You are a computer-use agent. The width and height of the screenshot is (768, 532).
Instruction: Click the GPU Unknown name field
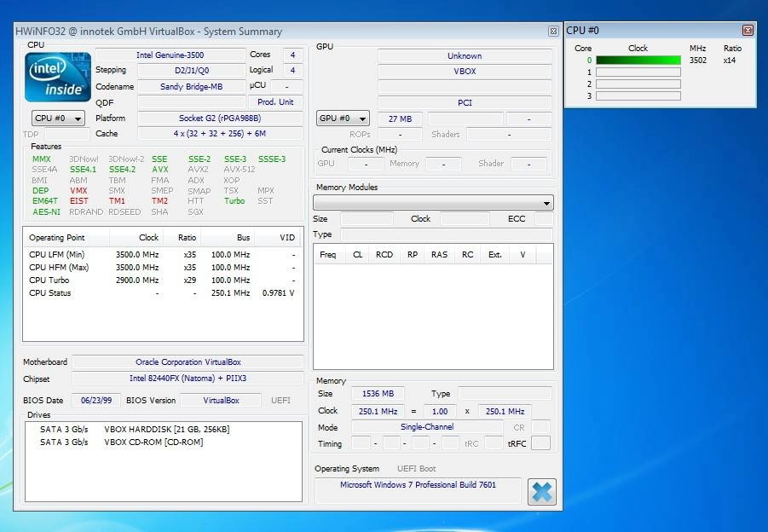pyautogui.click(x=465, y=56)
